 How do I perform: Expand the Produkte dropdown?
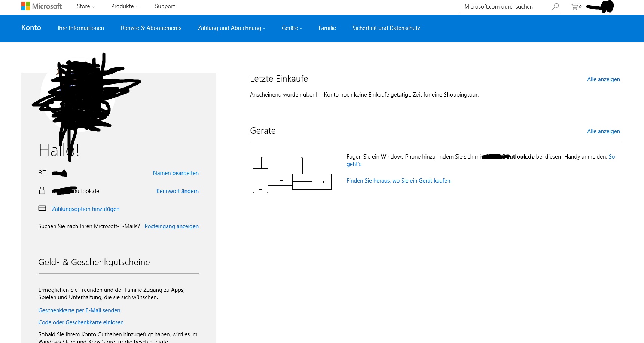125,6
